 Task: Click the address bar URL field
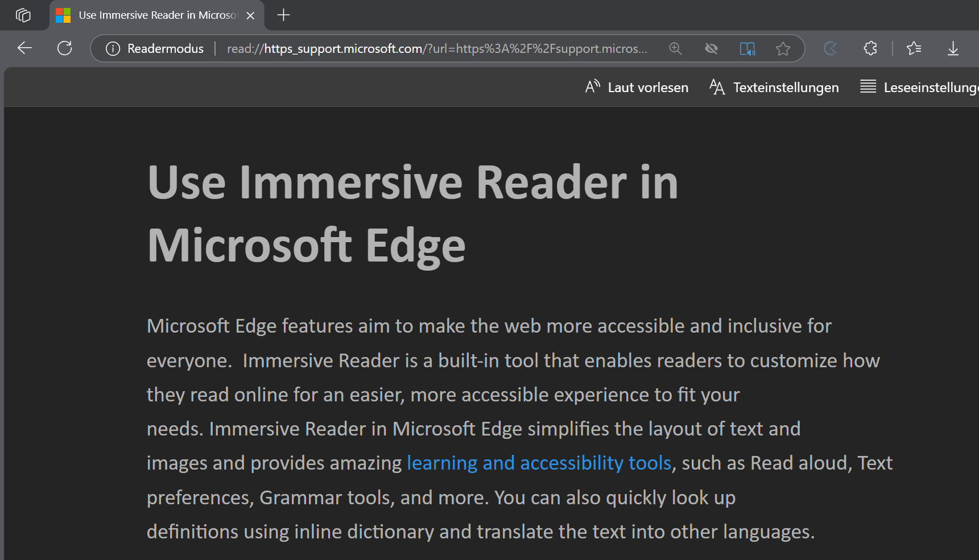(436, 48)
